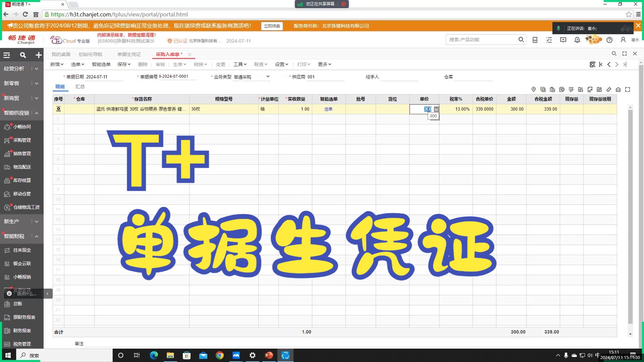Open 销售管理 in the sidebar
This screenshot has width=644, height=362.
tap(22, 154)
